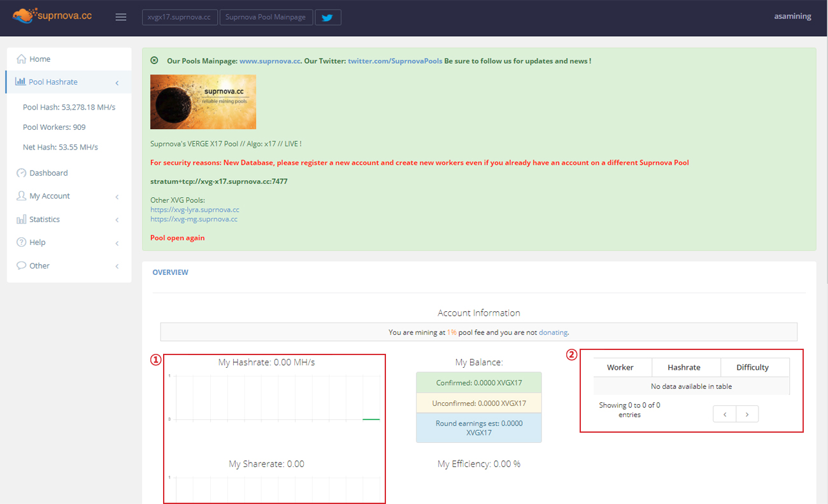Click the 1% pool fee value
828x504 pixels.
[452, 332]
